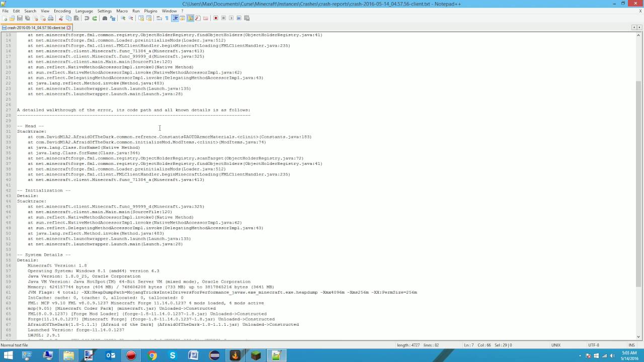Image resolution: width=644 pixels, height=362 pixels.
Task: Zoom out using the toolbar icon
Action: [x=131, y=18]
